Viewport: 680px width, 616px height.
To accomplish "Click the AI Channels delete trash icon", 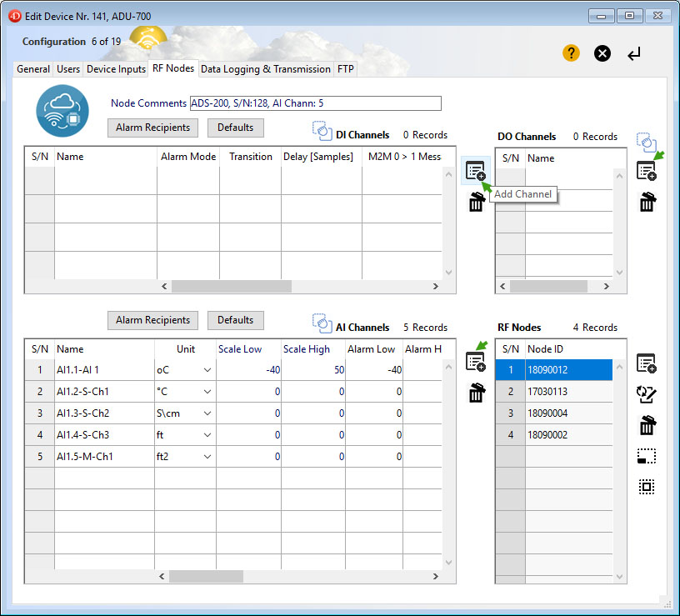I will (x=477, y=393).
